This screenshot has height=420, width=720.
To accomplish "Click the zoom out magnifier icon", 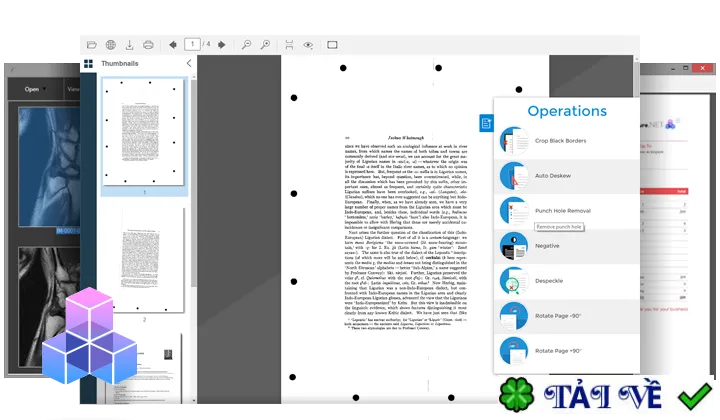I will 247,45.
